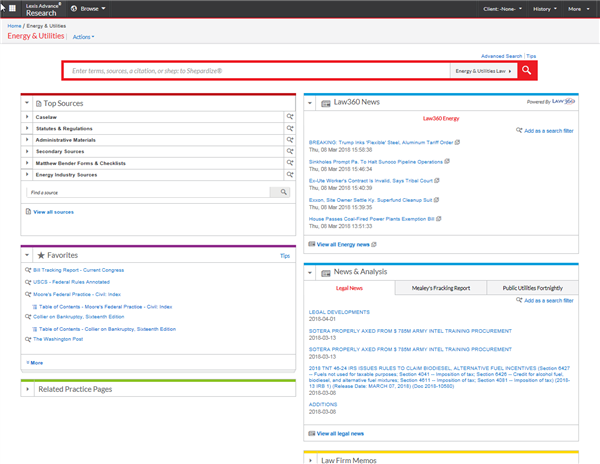
Task: Click table of contents icon for Collier on Bankruptcy
Action: click(x=35, y=329)
